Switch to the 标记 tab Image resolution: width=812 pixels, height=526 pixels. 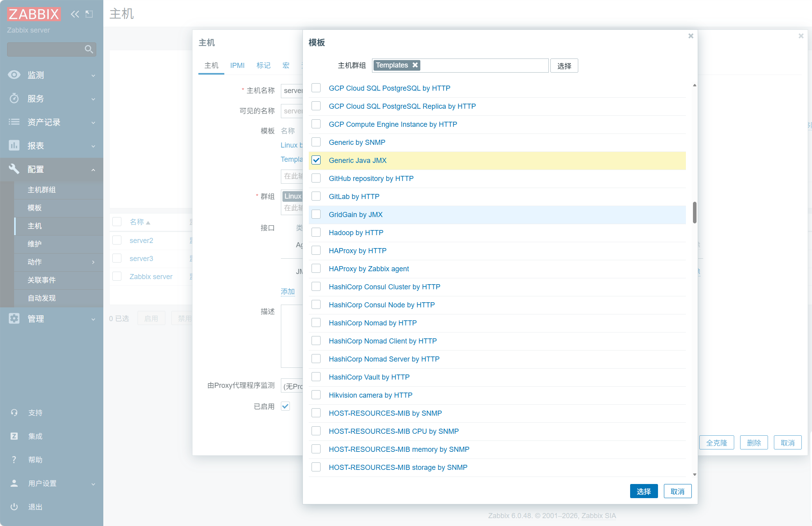click(264, 65)
